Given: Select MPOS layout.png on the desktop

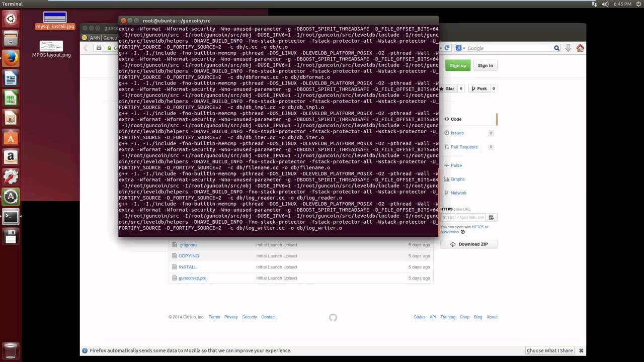Looking at the screenshot, I should pos(51,49).
